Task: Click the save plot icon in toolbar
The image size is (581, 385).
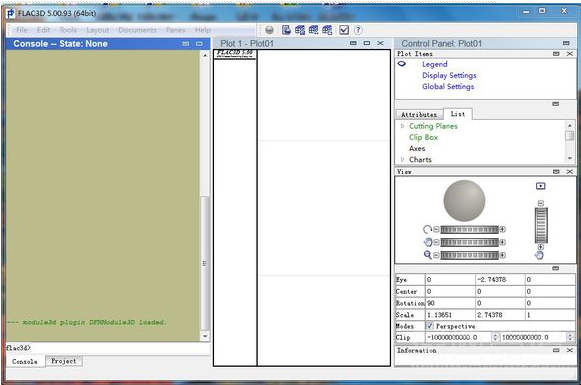Action: click(286, 30)
